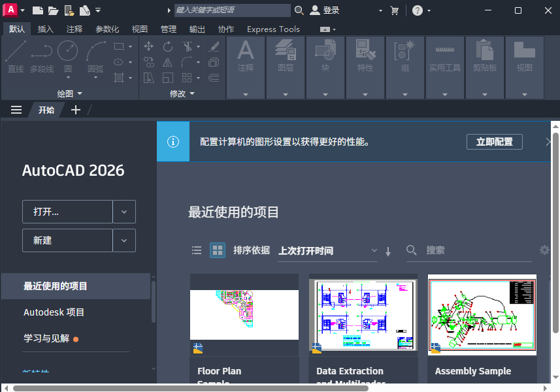The image size is (560, 392).
Task: Click the 注释 annotation text icon
Action: pyautogui.click(x=245, y=56)
